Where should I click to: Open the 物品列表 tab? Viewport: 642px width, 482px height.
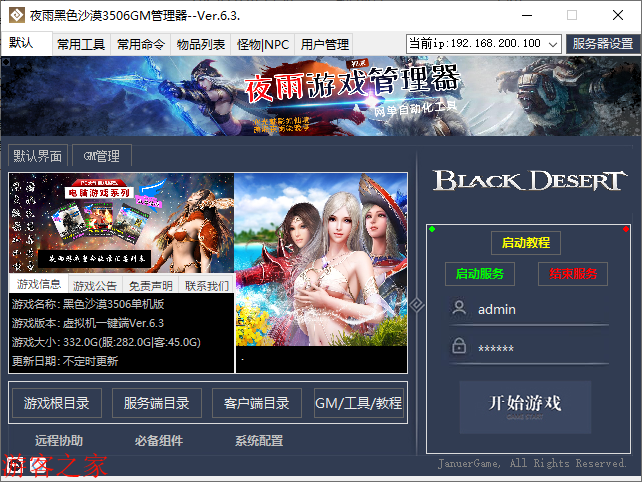pyautogui.click(x=200, y=44)
